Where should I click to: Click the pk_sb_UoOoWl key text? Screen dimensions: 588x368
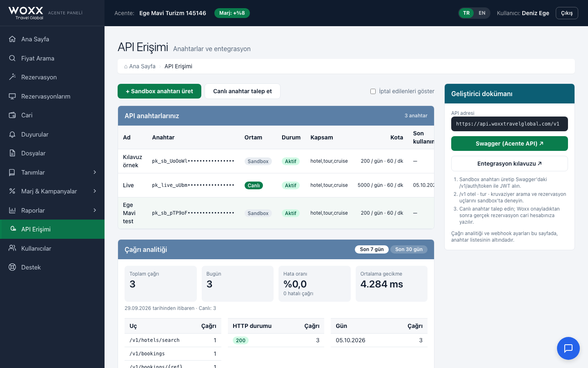pos(193,161)
